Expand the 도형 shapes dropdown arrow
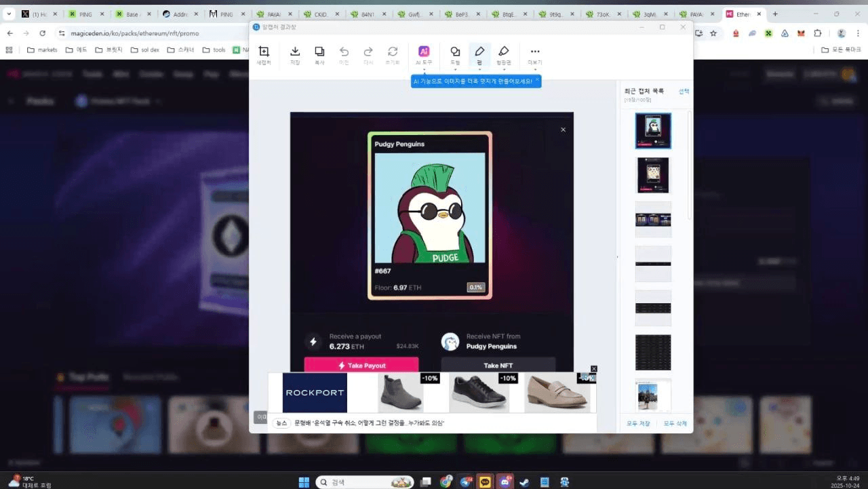 point(455,69)
